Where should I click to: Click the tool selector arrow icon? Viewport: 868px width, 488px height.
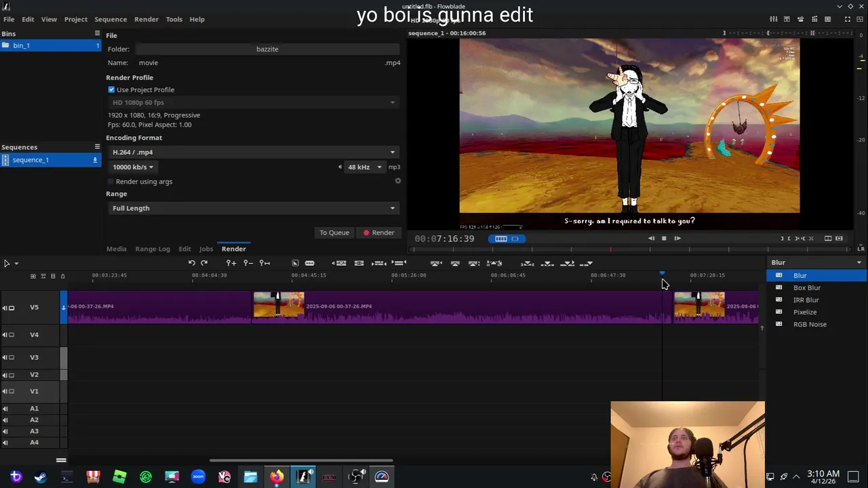(x=7, y=264)
